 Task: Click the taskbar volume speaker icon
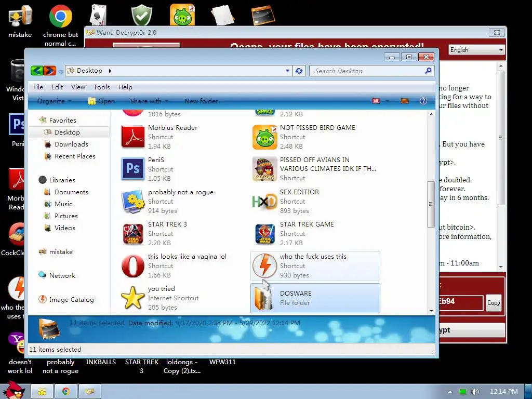pos(475,392)
